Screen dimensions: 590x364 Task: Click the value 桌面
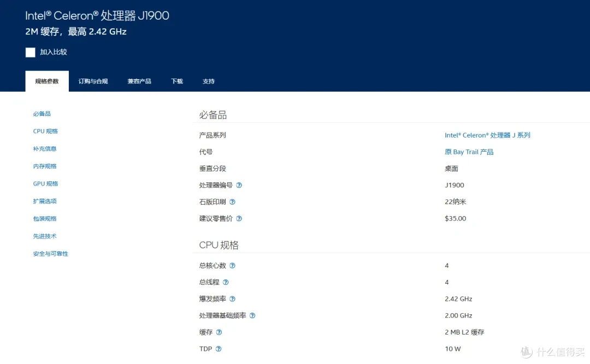pyautogui.click(x=452, y=169)
